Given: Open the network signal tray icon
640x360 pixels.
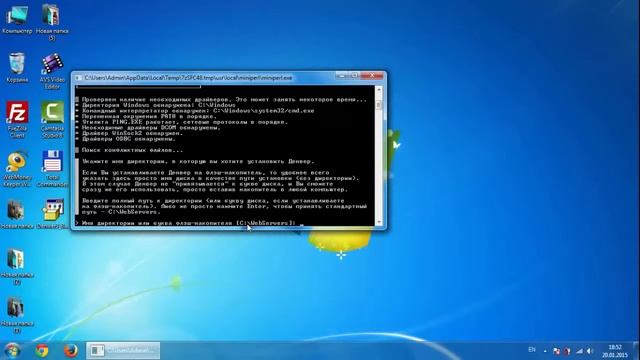Looking at the screenshot, I should (x=580, y=351).
